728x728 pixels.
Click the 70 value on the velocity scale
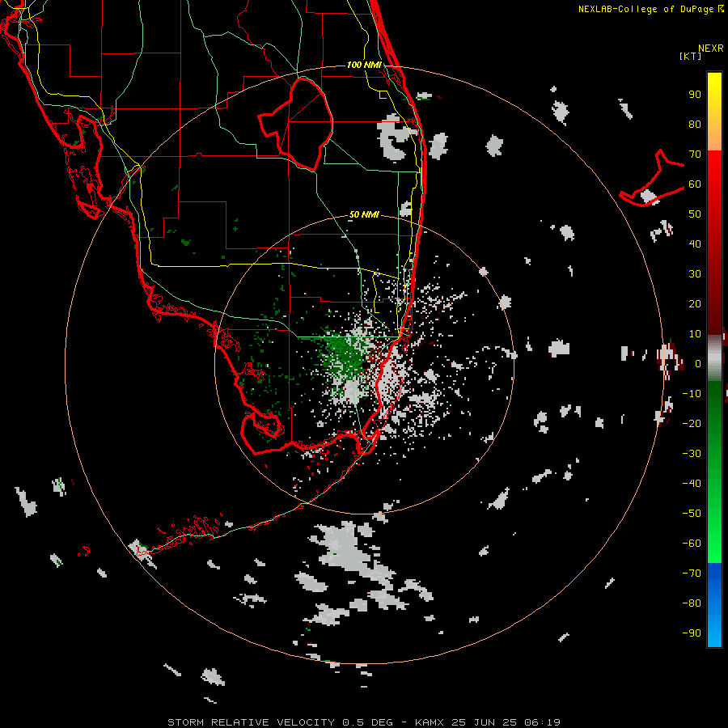pyautogui.click(x=695, y=154)
